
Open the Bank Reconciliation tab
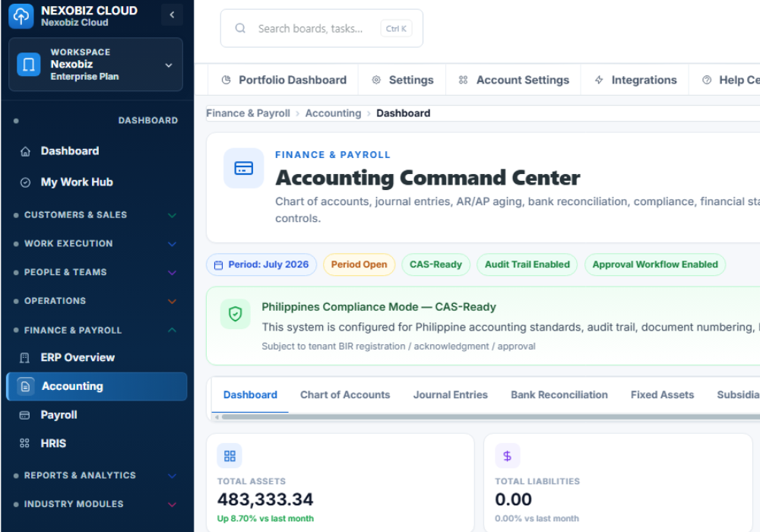point(559,395)
